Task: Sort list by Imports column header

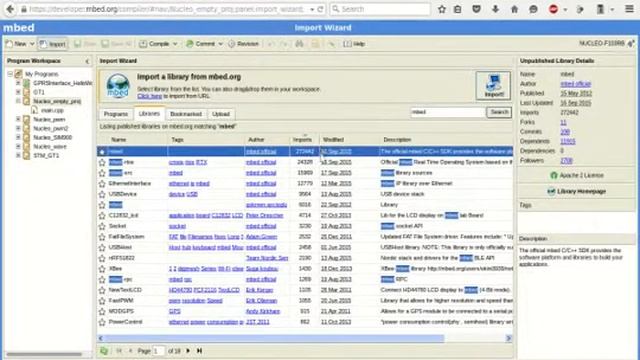Action: coord(302,140)
